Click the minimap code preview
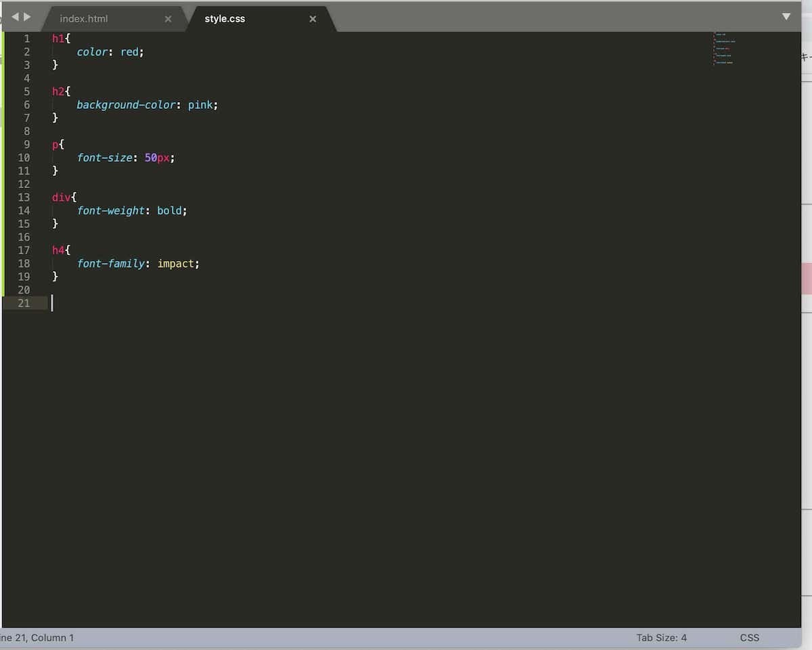Screen dimensions: 812x650 coord(723,49)
